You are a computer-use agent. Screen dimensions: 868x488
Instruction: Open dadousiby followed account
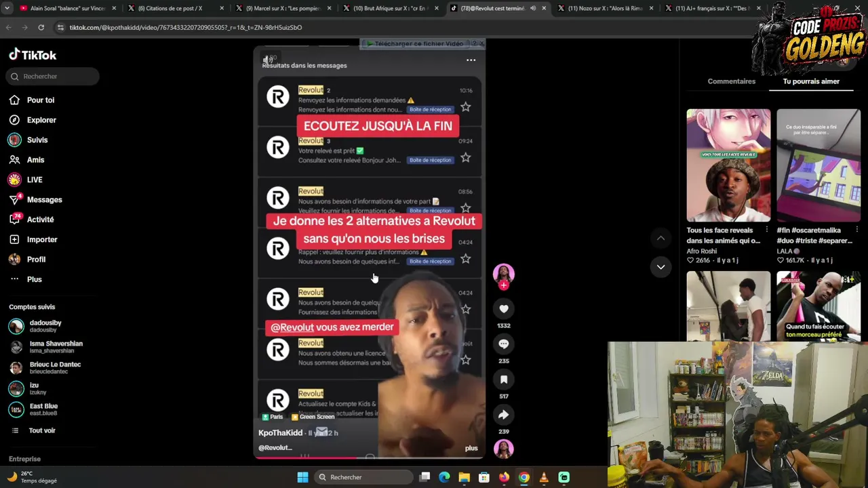(x=45, y=326)
